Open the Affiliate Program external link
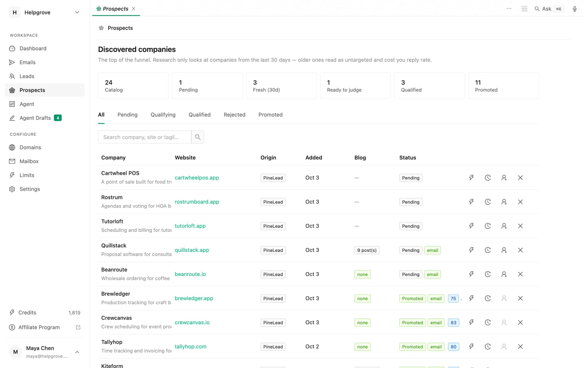The width and height of the screenshot is (588, 368). pyautogui.click(x=45, y=327)
